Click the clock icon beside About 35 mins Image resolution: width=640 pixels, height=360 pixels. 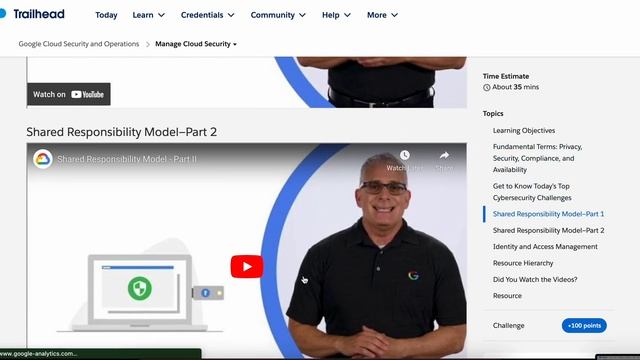487,87
